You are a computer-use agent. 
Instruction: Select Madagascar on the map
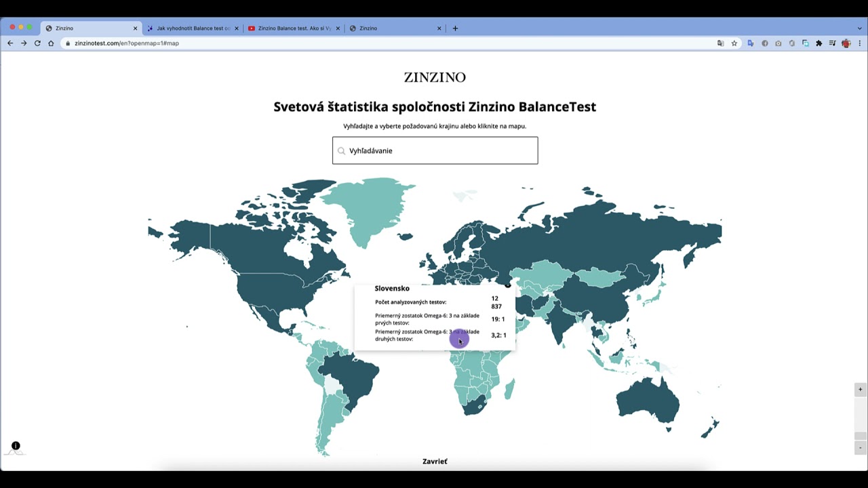509,388
